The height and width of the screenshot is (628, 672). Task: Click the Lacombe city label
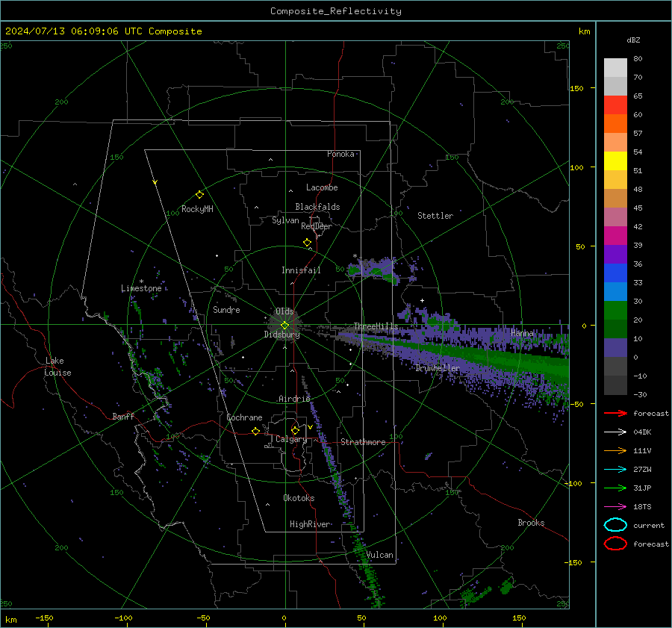322,187
